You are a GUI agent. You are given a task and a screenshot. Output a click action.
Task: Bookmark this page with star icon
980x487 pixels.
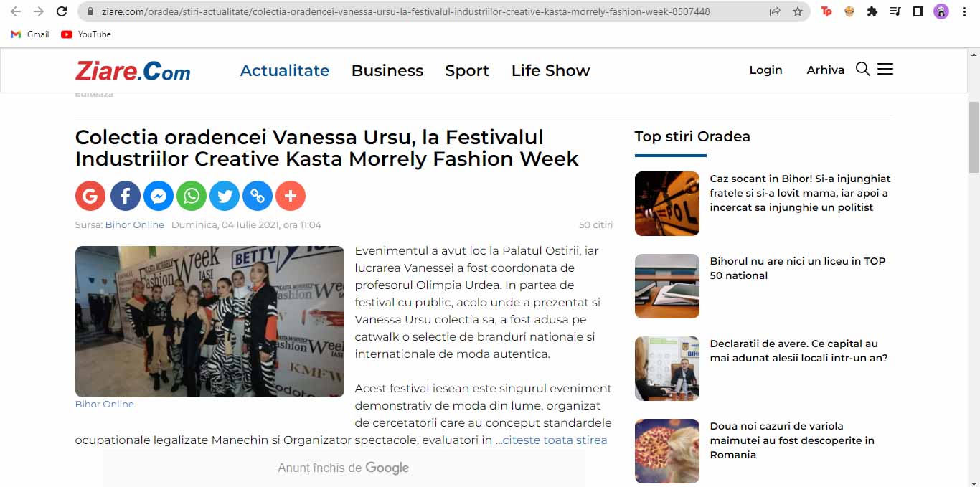(798, 11)
